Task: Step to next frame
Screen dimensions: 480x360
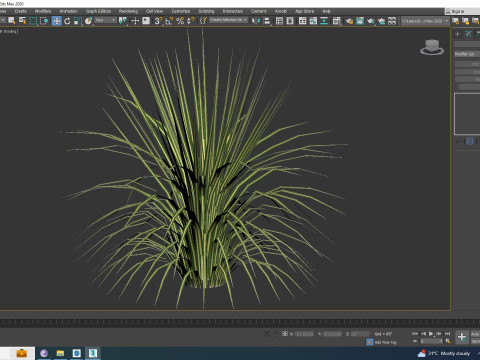Action: pos(439,333)
